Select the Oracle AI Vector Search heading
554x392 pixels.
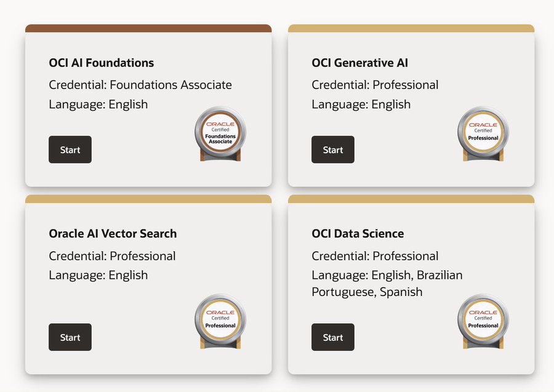tap(113, 234)
